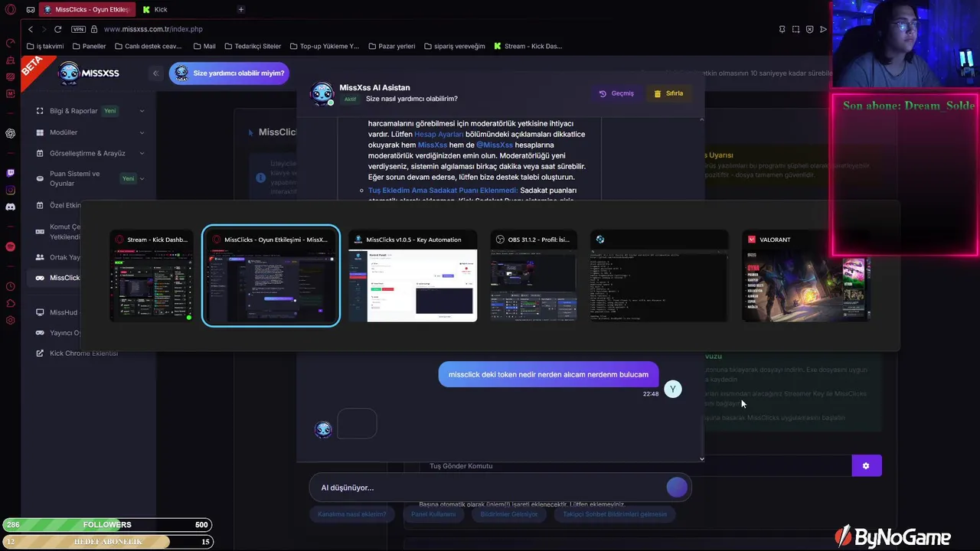Click the round send button in chat
The image size is (980, 551).
677,487
